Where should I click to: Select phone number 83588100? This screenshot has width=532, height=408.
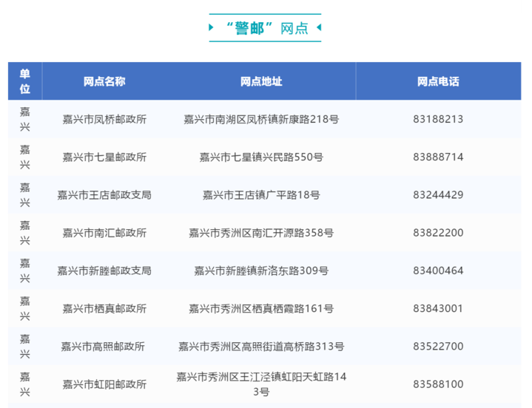438,385
